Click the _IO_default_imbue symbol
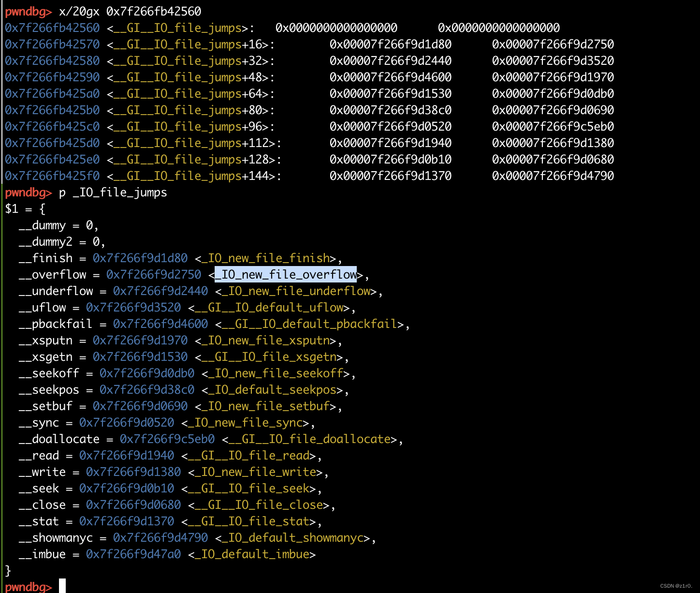 [x=252, y=554]
